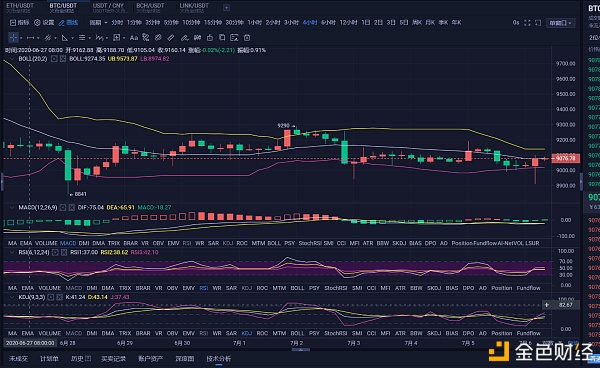Click the lock drawings icon
Image resolution: width=600 pixels, height=368 pixels.
[x=210, y=37]
